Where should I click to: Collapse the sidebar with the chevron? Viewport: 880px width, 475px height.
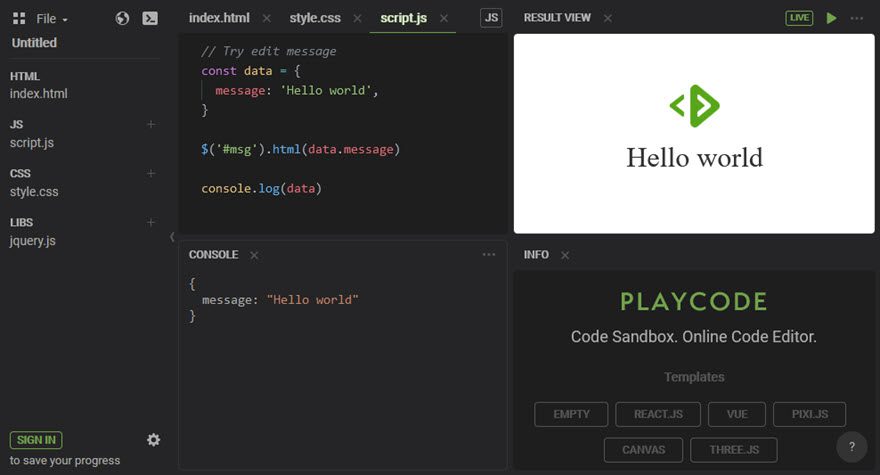(172, 237)
